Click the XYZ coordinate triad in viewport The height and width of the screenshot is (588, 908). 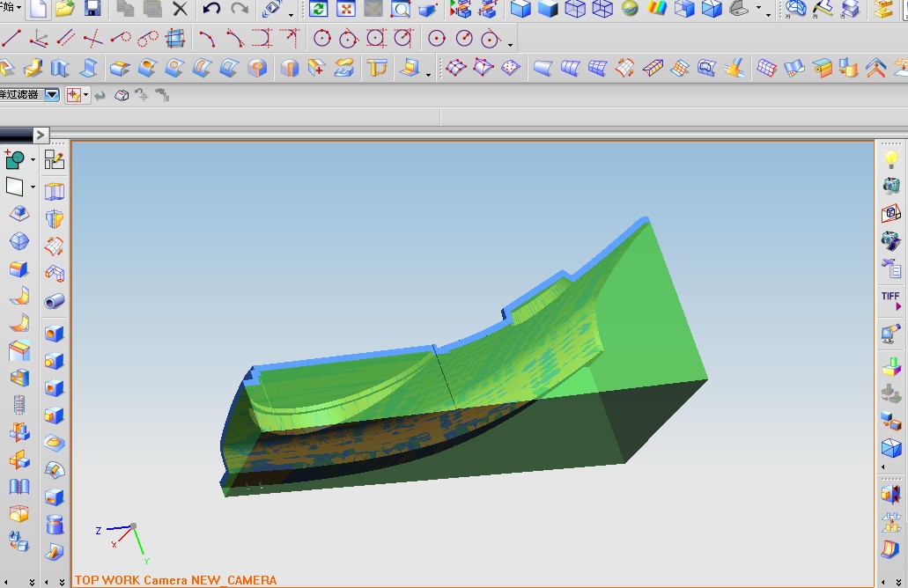pos(122,543)
